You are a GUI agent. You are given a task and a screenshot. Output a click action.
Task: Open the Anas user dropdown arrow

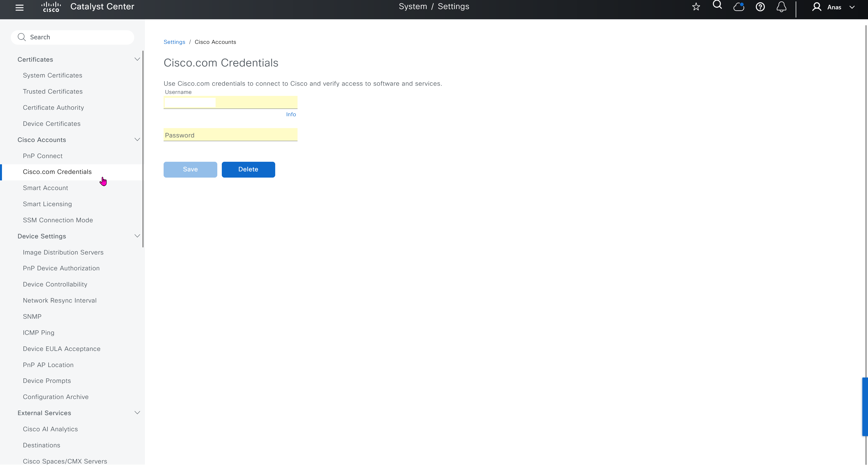pyautogui.click(x=852, y=7)
